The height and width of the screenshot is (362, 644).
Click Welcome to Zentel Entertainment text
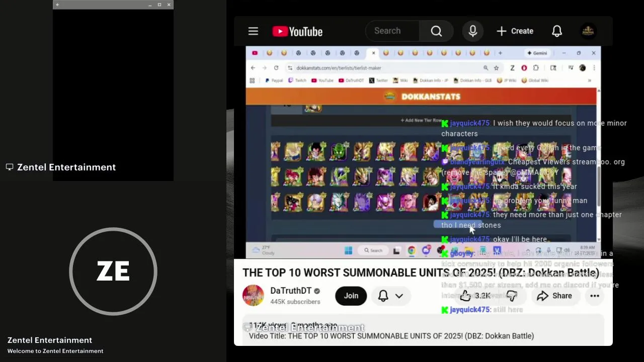(x=55, y=351)
